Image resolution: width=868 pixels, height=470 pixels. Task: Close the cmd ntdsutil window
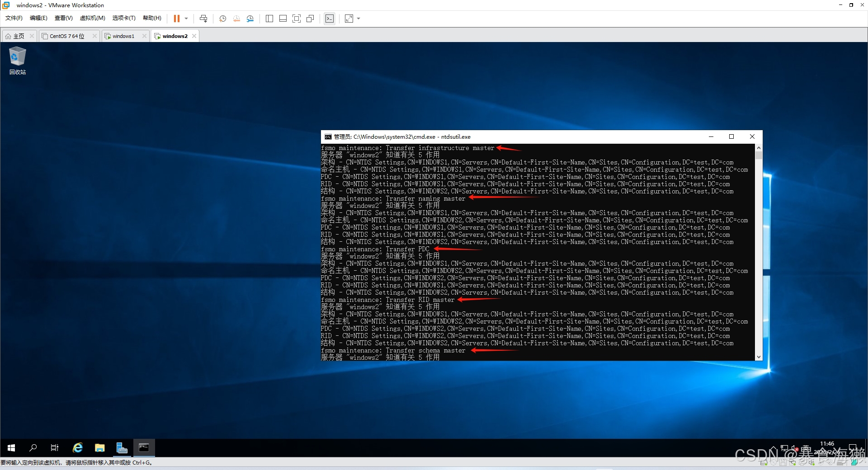(x=752, y=136)
